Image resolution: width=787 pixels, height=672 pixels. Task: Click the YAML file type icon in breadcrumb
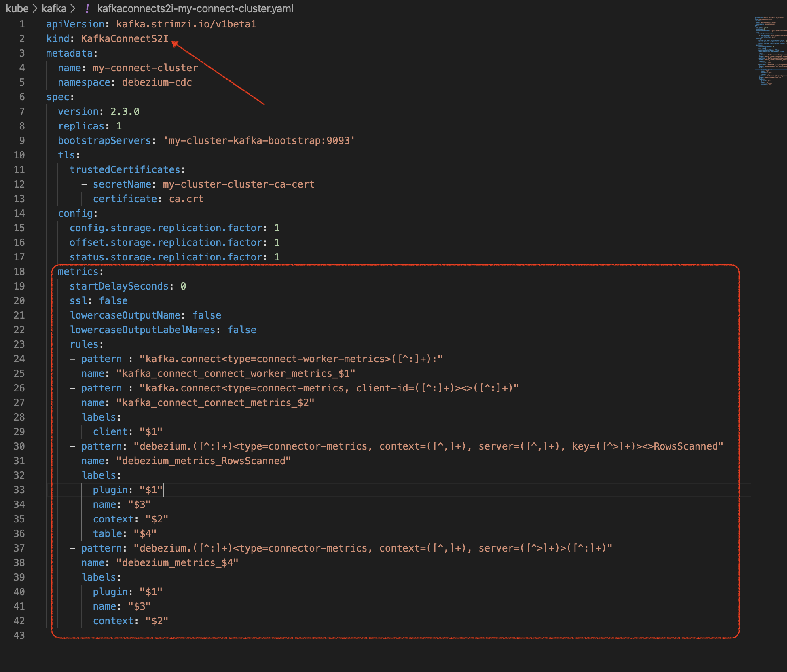87,8
